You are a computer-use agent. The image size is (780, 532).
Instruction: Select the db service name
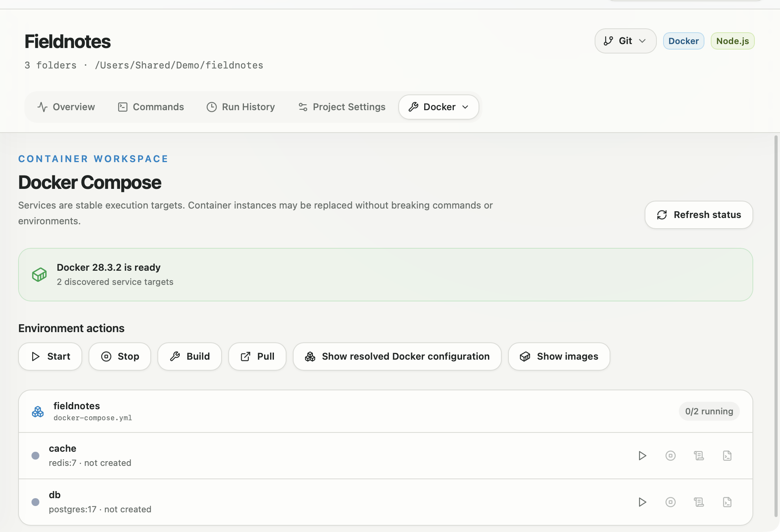click(55, 495)
